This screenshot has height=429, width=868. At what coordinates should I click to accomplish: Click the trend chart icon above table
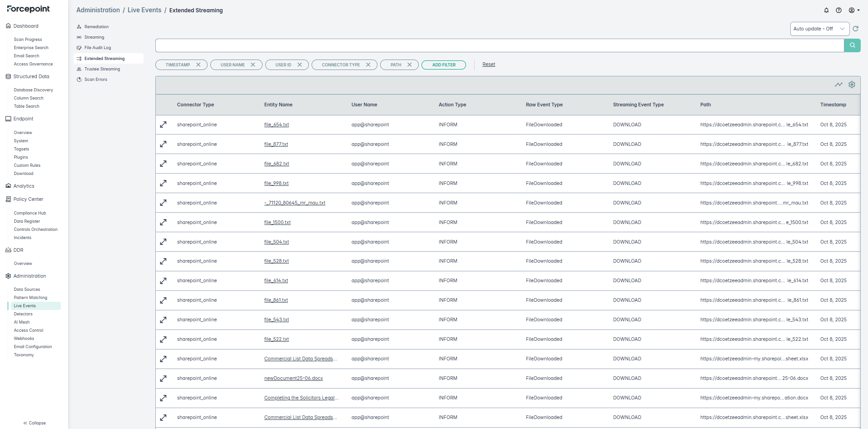[838, 85]
